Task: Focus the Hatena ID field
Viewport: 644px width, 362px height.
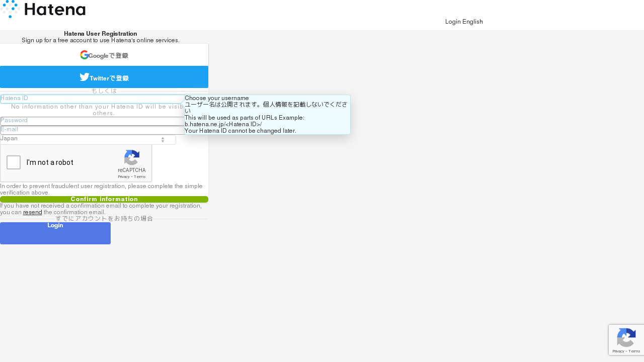Action: (93, 99)
